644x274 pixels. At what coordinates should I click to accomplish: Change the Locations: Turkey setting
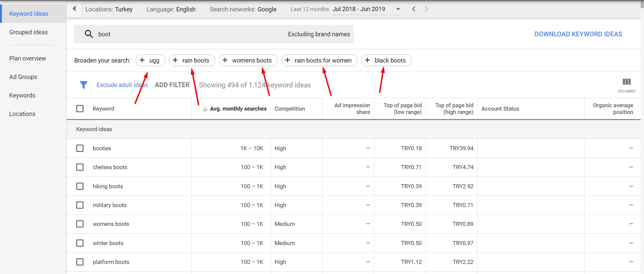(109, 9)
